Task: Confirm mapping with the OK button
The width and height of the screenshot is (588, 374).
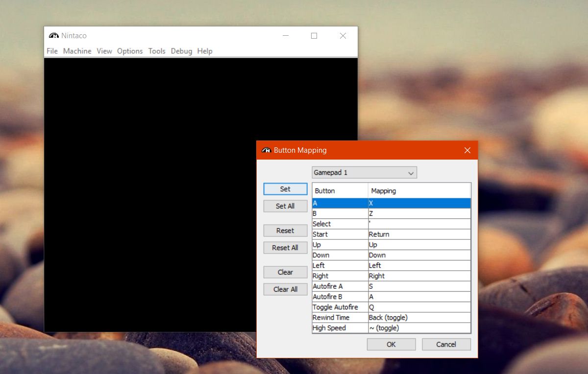Action: [391, 344]
